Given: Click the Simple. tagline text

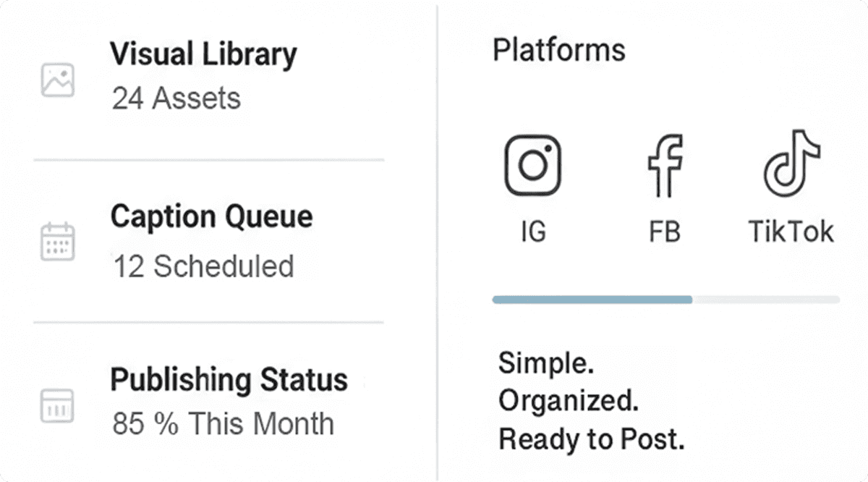Looking at the screenshot, I should pos(546,363).
